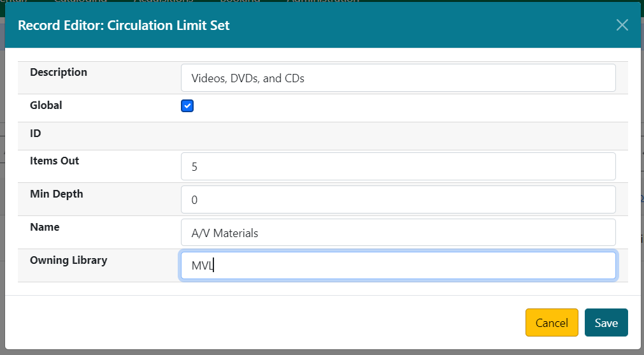Click the Name label
Screen dimensions: 644x355
(x=45, y=227)
